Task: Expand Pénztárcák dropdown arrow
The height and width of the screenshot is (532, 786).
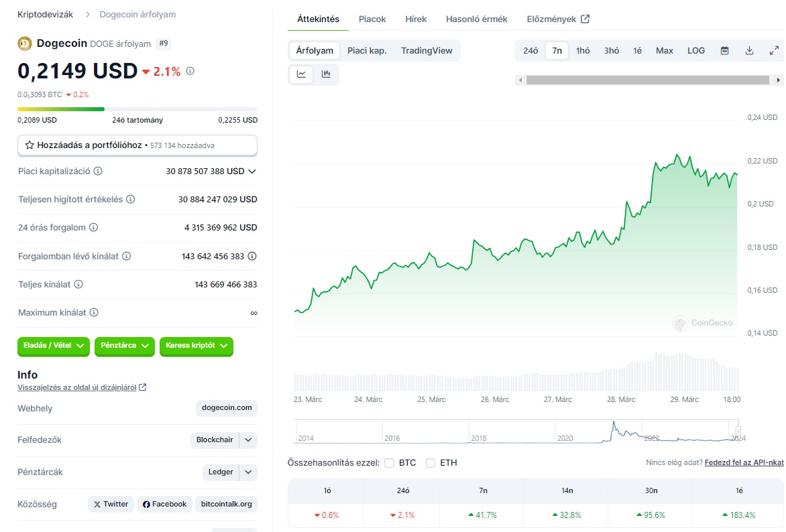Action: click(248, 472)
